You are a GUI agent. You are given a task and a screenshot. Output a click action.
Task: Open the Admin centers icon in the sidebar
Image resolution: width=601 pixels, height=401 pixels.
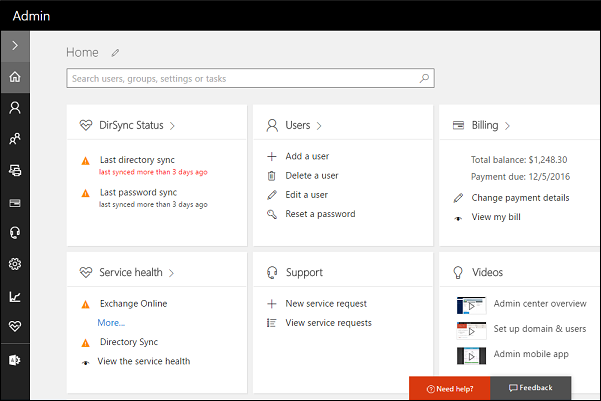pyautogui.click(x=15, y=359)
